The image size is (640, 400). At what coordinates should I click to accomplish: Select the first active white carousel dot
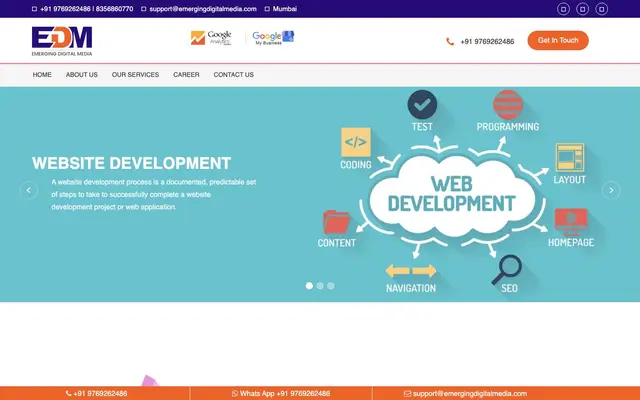(x=309, y=286)
